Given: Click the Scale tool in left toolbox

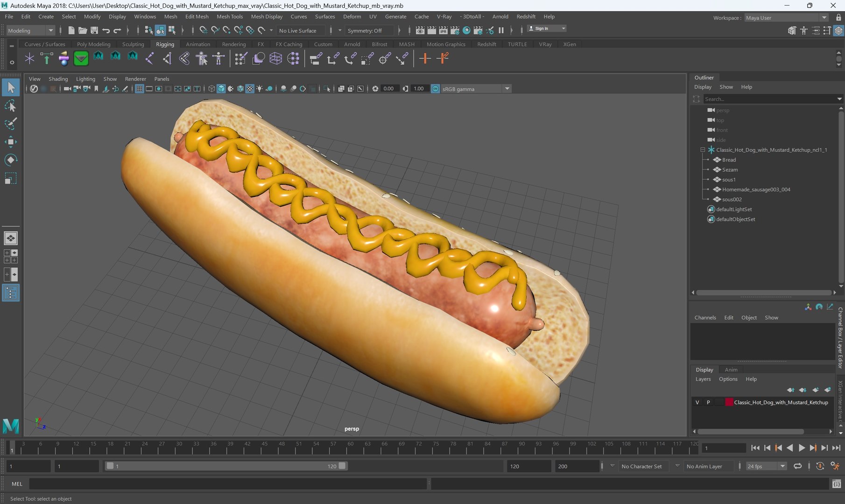Looking at the screenshot, I should click(10, 178).
